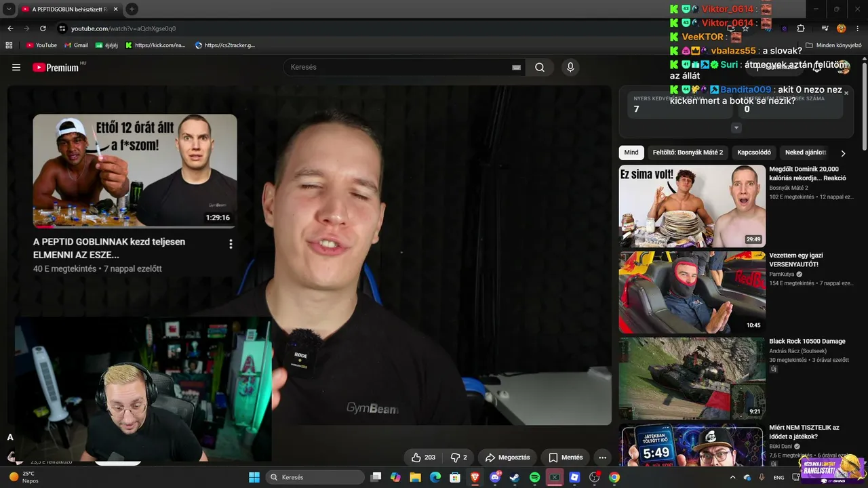
Task: Select the Feltöltő: Bosnyák Máté 2 chip
Action: pyautogui.click(x=688, y=152)
